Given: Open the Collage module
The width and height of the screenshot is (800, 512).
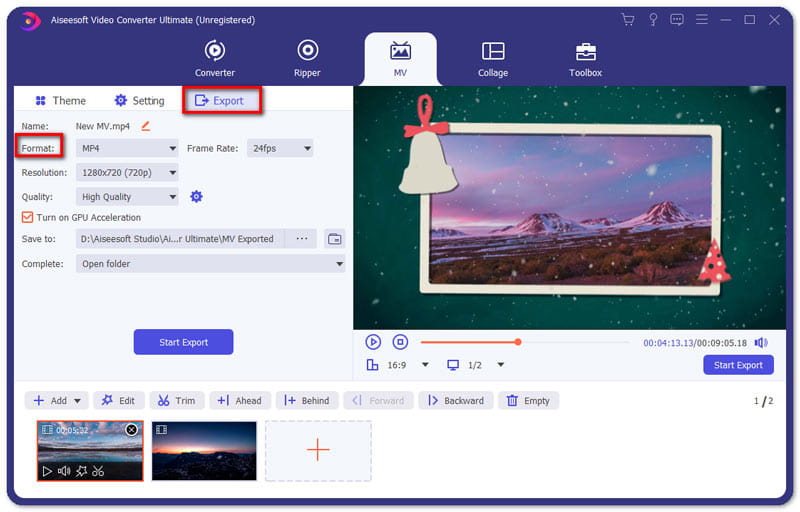Looking at the screenshot, I should tap(493, 59).
